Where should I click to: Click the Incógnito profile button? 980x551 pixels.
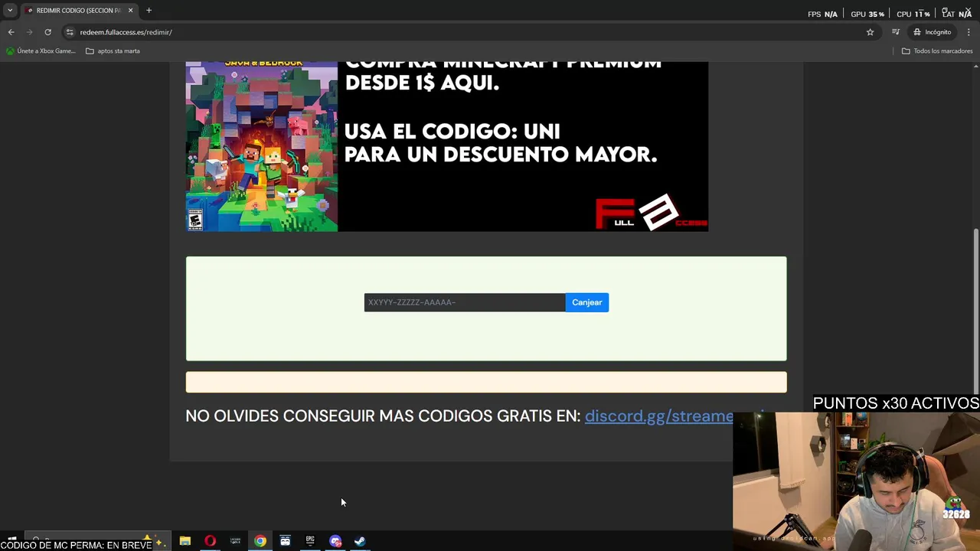933,32
